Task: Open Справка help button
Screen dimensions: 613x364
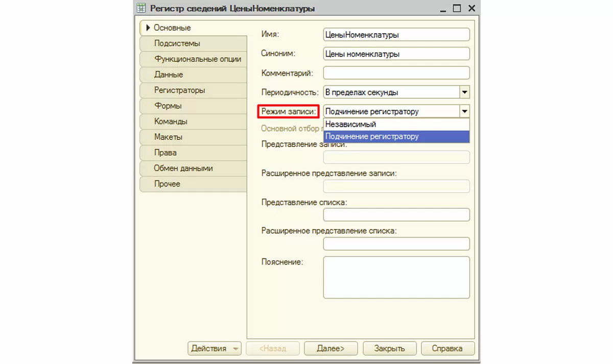Action: tap(447, 349)
